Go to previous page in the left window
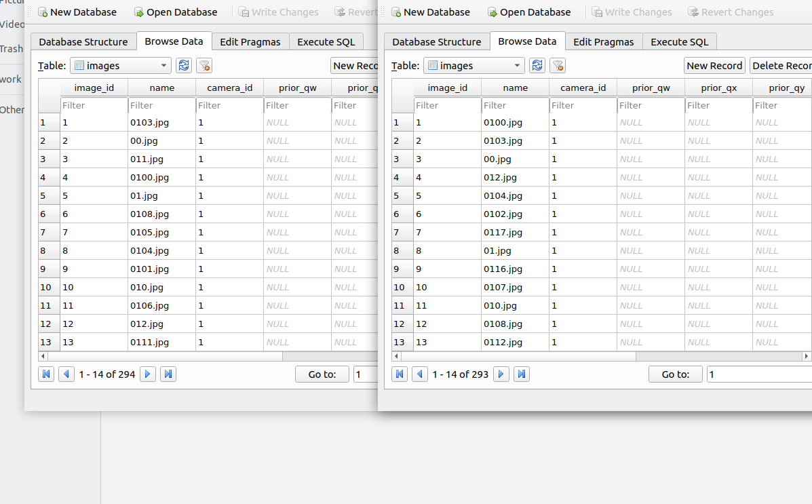 coord(66,374)
